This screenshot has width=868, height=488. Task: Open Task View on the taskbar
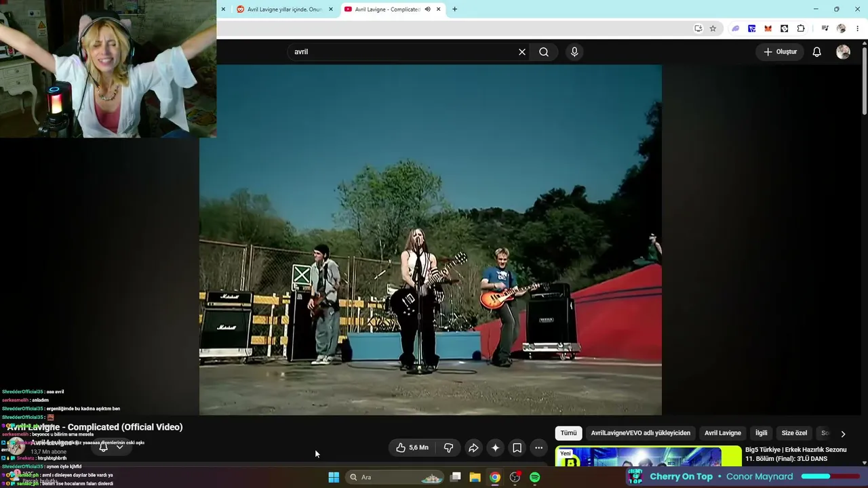tap(456, 477)
